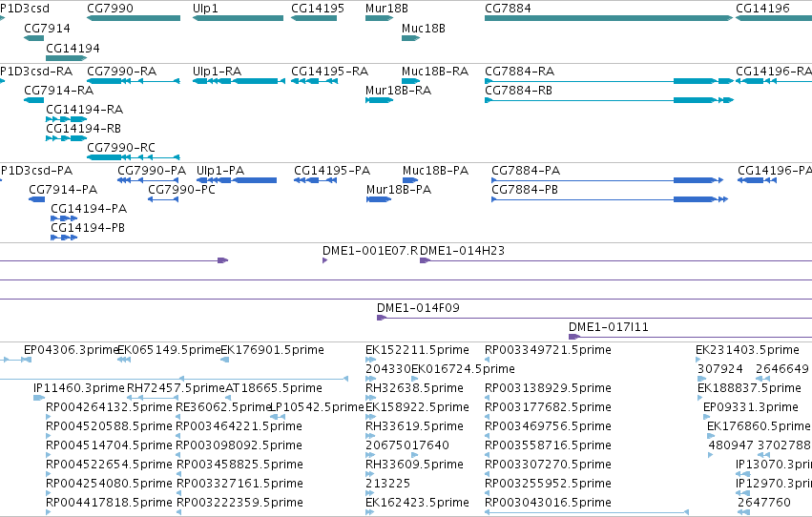
Task: Select EST EK152211.5prime
Action: 417,350
